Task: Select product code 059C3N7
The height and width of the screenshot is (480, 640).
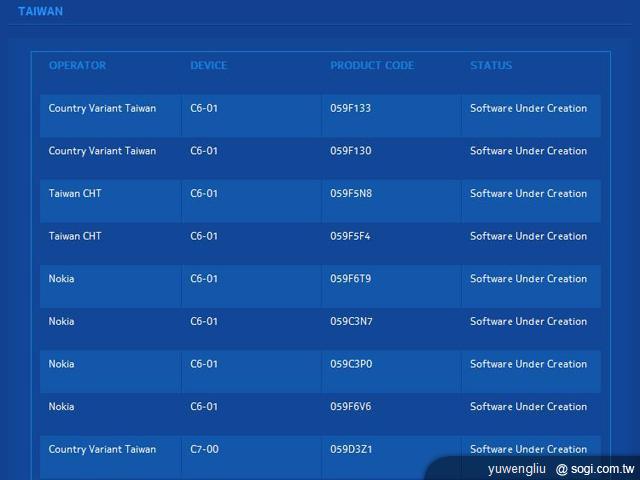Action: point(350,322)
